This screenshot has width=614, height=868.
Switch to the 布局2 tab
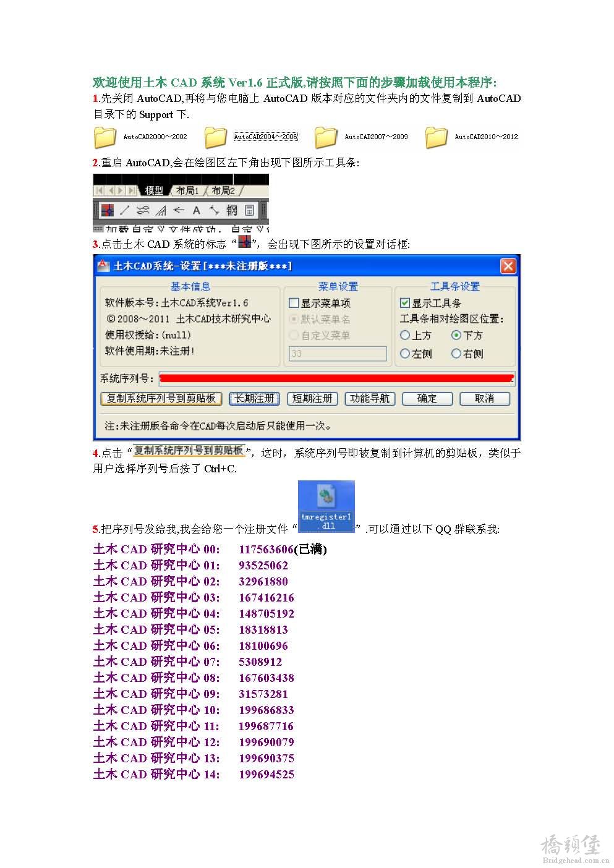point(223,190)
